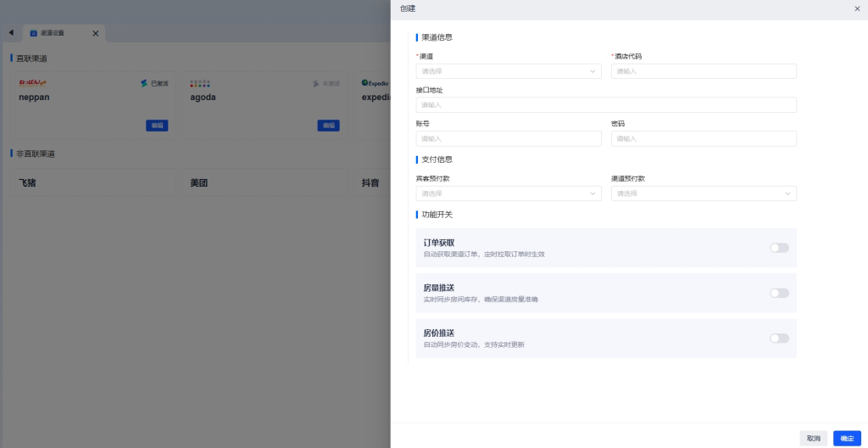
Task: Click the 已激活 status icon on neppan
Action: (x=144, y=83)
